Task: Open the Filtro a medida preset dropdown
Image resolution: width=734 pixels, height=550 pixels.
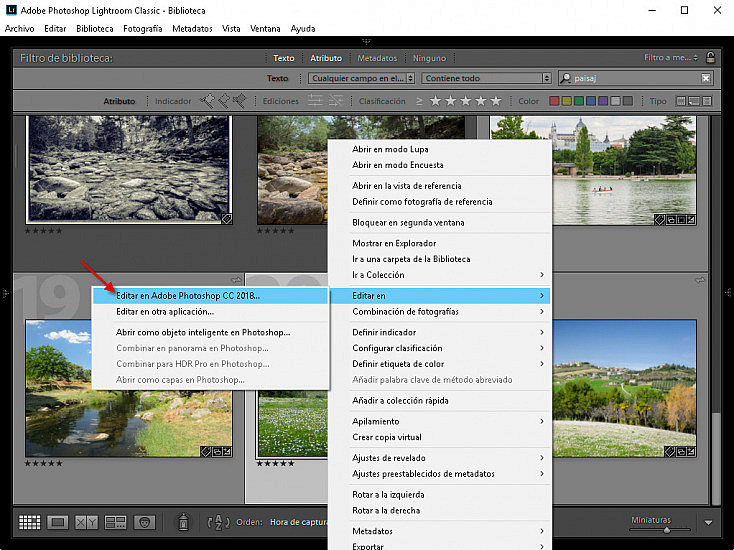Action: tap(671, 58)
